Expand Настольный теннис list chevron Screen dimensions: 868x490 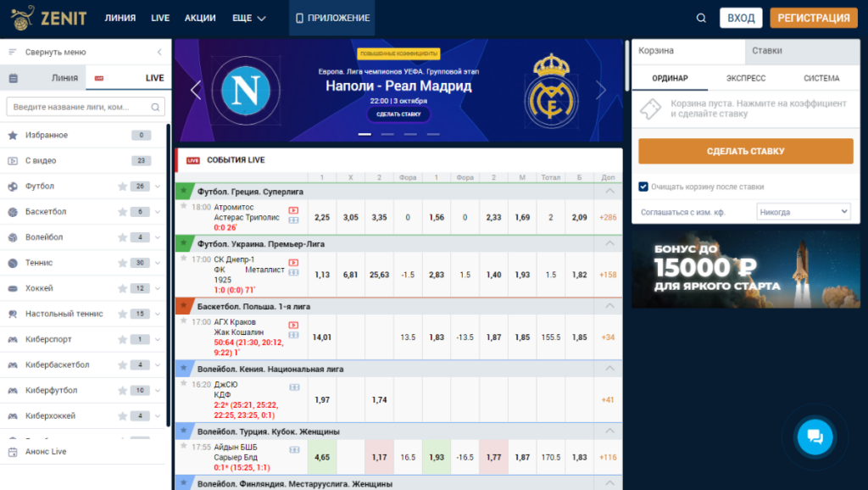click(x=158, y=314)
